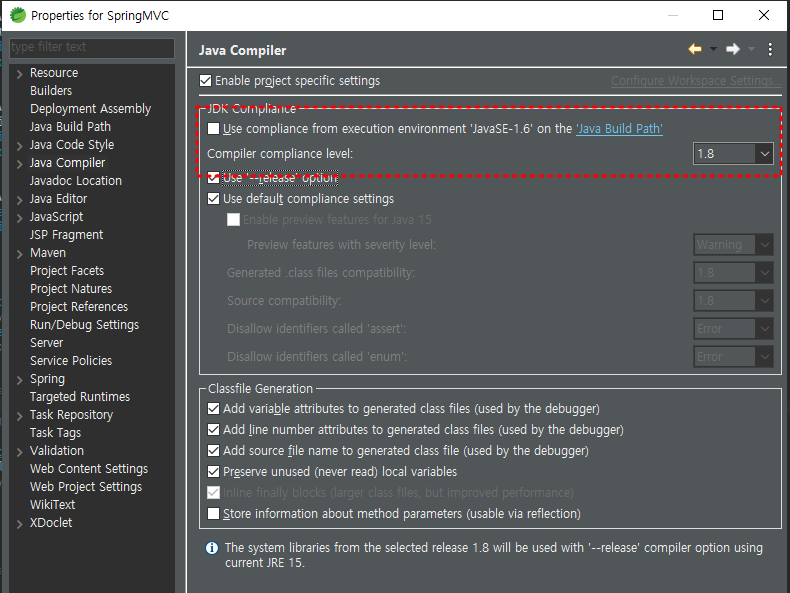
Task: Select Server page
Action: [x=46, y=343]
